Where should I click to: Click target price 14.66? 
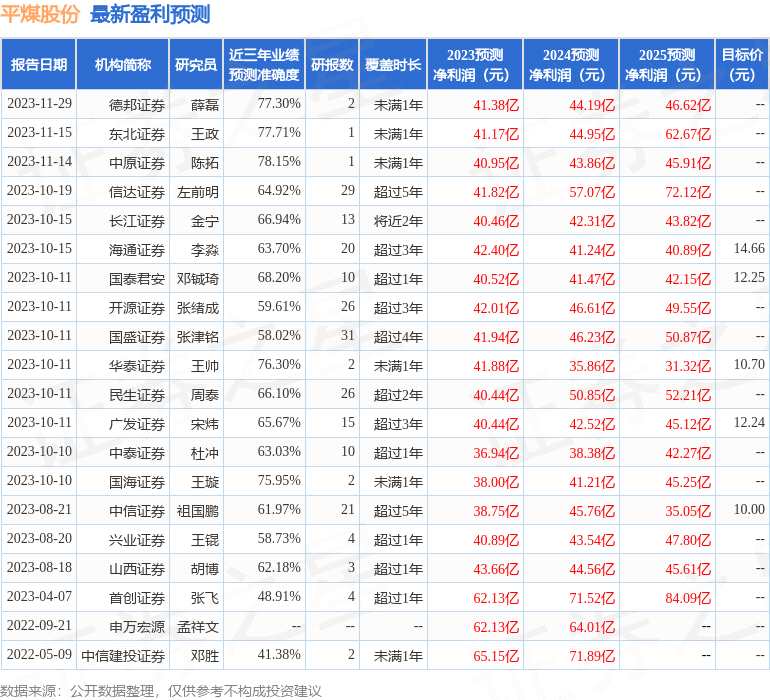pyautogui.click(x=749, y=248)
